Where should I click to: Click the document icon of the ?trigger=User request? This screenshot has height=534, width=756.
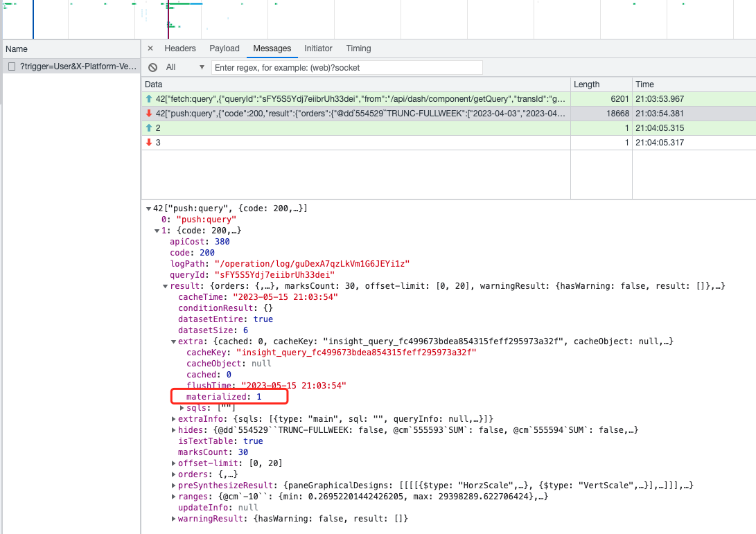tap(12, 66)
